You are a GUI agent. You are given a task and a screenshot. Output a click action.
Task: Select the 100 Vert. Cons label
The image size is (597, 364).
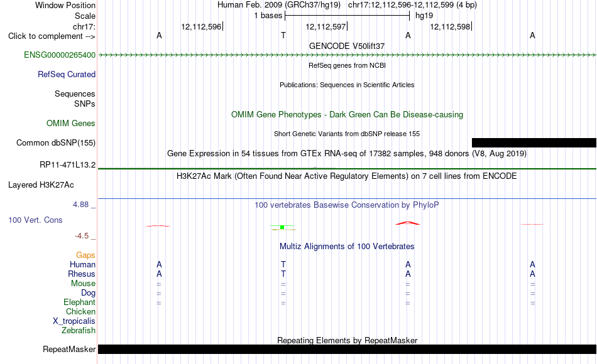(35, 220)
